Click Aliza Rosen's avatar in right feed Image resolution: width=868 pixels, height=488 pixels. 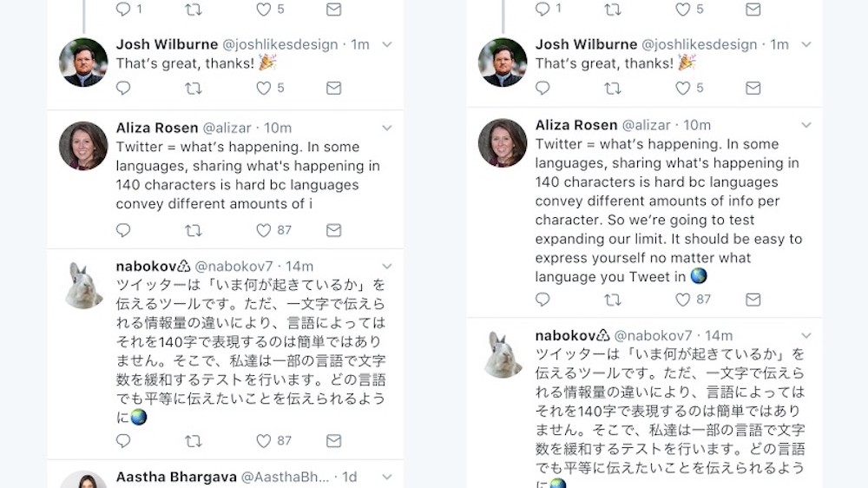point(503,143)
